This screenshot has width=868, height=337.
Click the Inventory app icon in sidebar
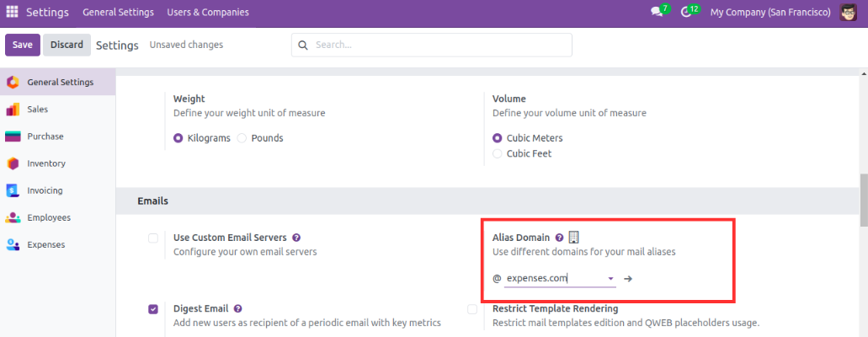12,163
